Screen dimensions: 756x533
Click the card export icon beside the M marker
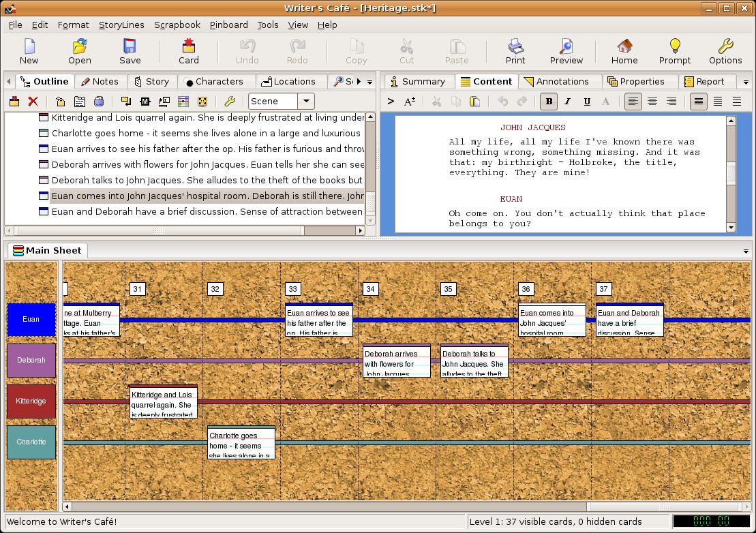coord(164,101)
